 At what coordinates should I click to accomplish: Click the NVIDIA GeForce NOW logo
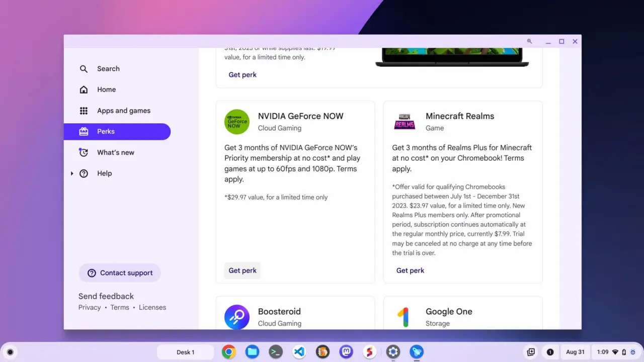click(x=237, y=122)
